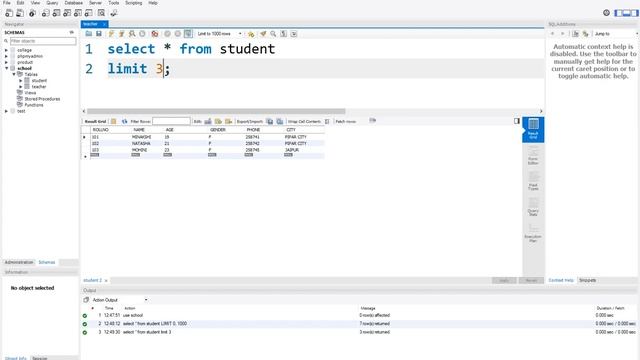Open the Scripting menu
640x360 pixels.
click(x=134, y=3)
